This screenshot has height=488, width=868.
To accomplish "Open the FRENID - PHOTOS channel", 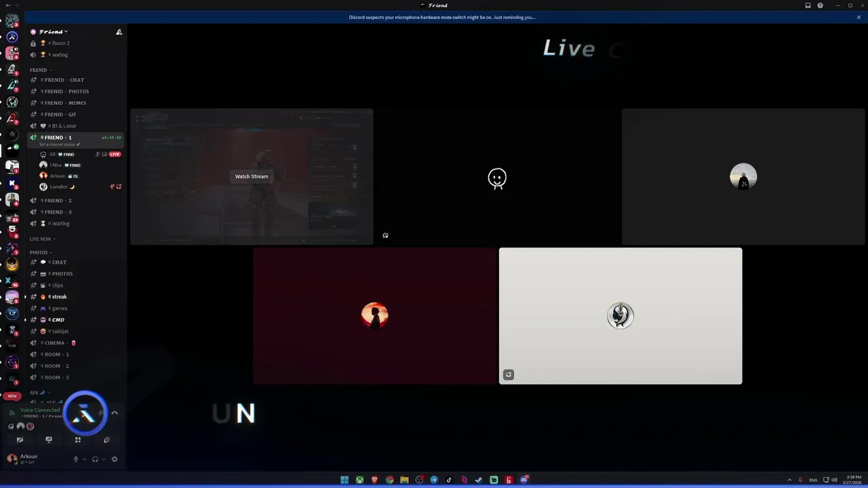I will point(75,91).
